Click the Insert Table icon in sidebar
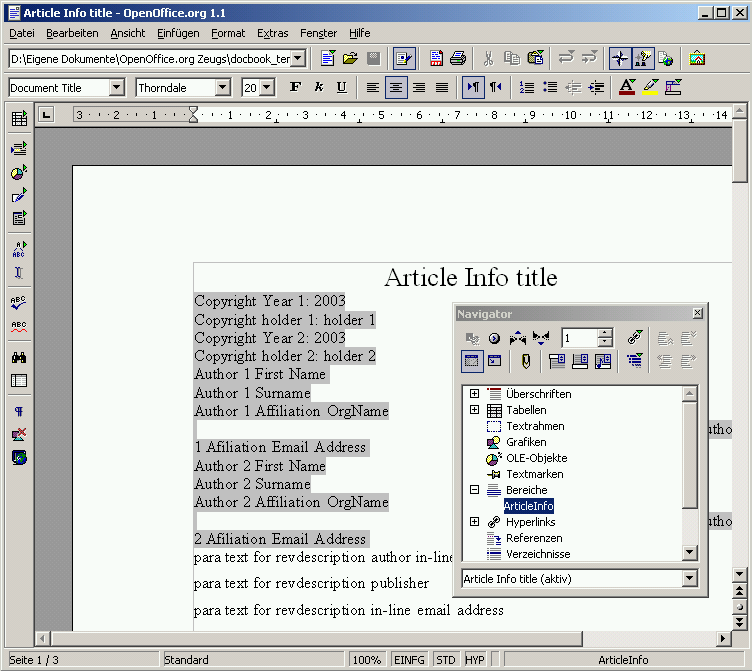The width and height of the screenshot is (752, 671). [x=19, y=119]
